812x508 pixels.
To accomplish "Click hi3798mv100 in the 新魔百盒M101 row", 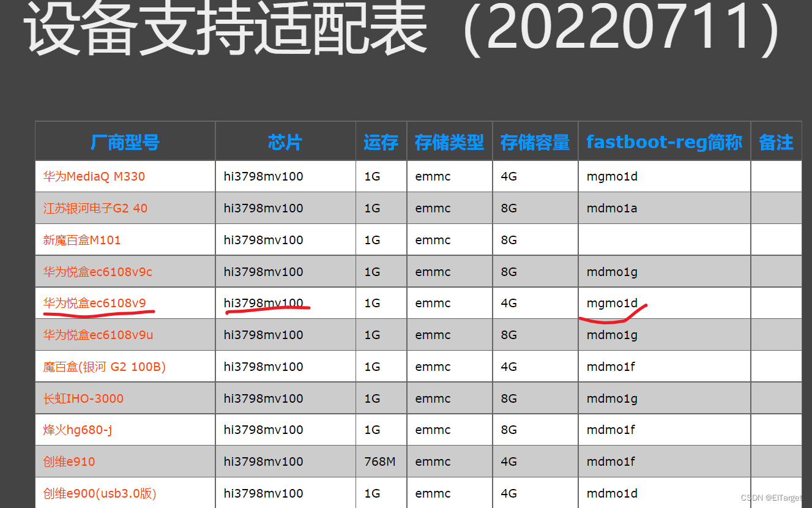I will pyautogui.click(x=264, y=240).
